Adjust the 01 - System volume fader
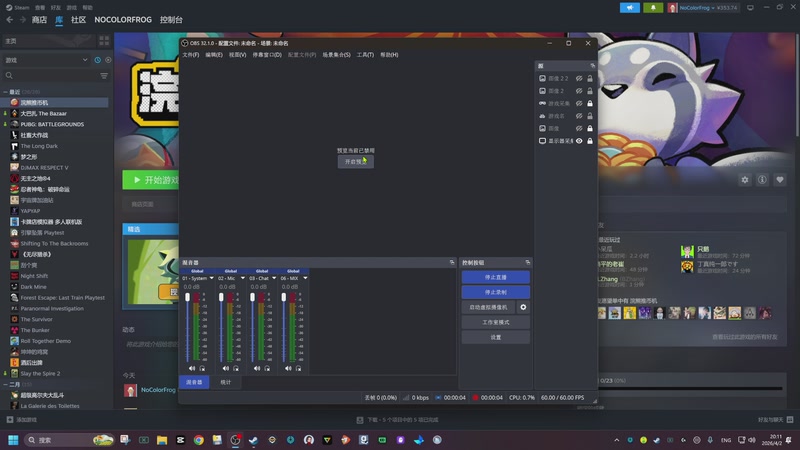This screenshot has width=800, height=450. 188,297
